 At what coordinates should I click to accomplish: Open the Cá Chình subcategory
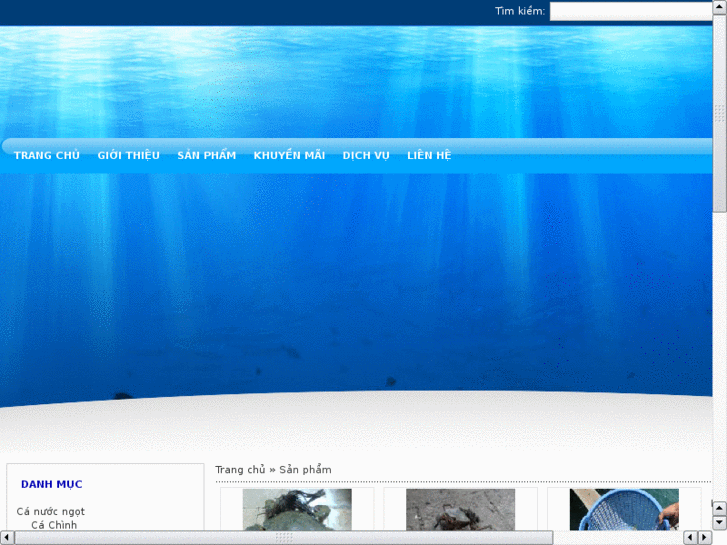coord(54,525)
